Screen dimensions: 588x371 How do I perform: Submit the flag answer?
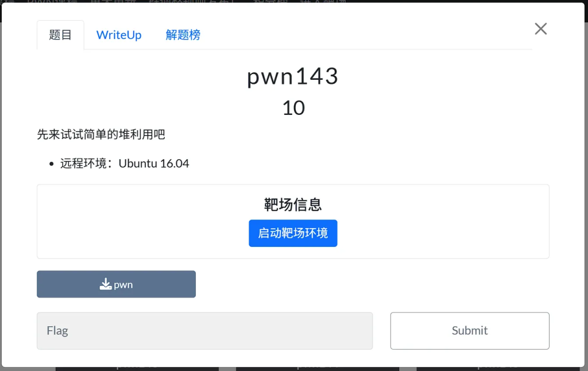[x=470, y=330]
